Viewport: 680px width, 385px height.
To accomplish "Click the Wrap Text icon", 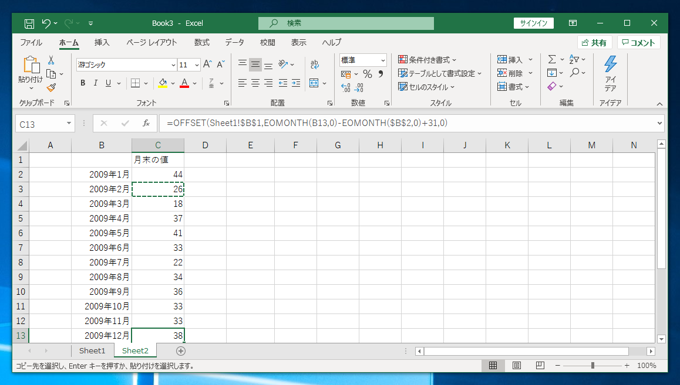I will (315, 65).
